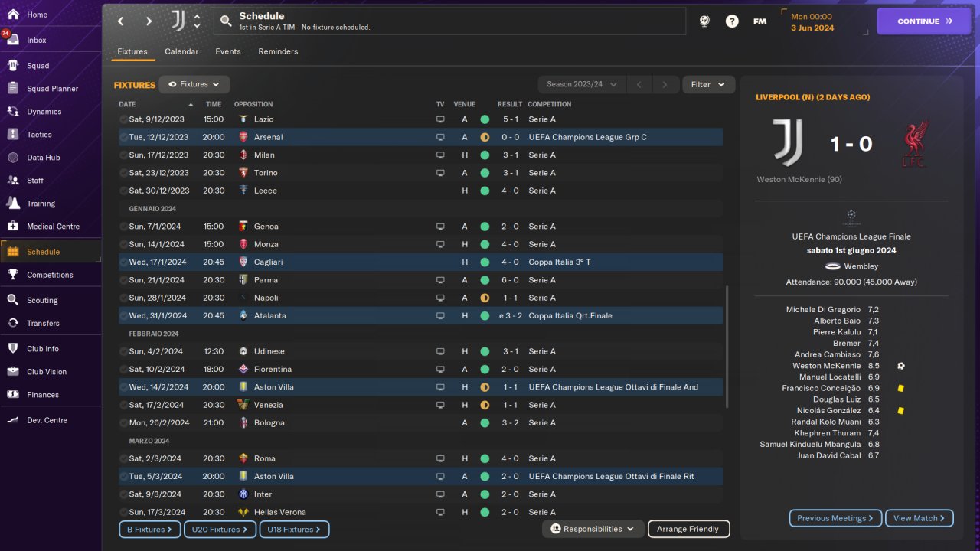Click the Squad shirt icon in the sidebar

tap(12, 66)
